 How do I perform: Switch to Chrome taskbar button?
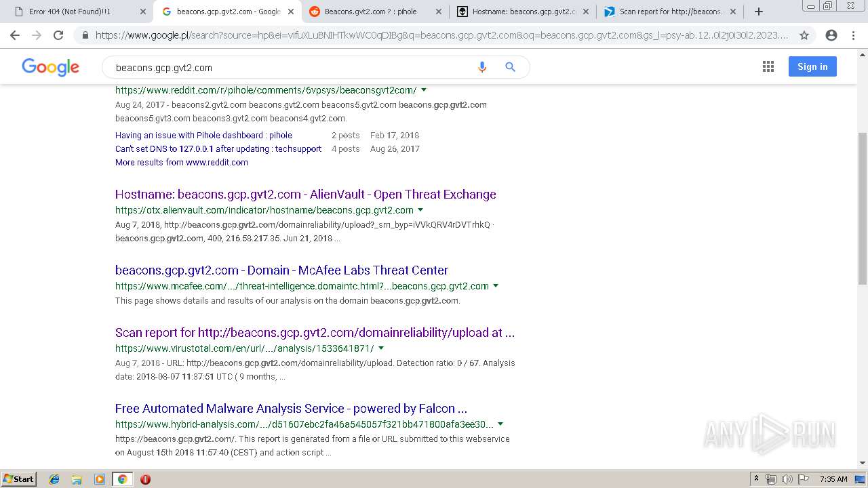click(122, 479)
